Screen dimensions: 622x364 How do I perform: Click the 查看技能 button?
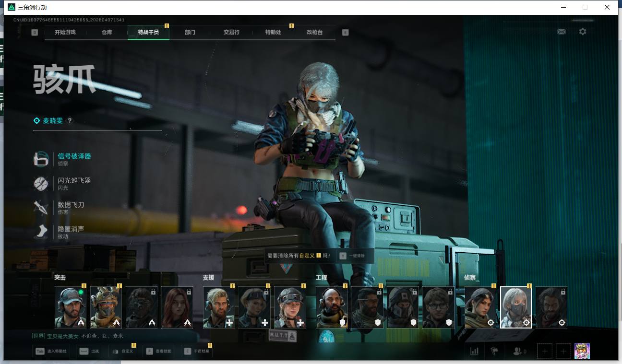[x=159, y=351]
